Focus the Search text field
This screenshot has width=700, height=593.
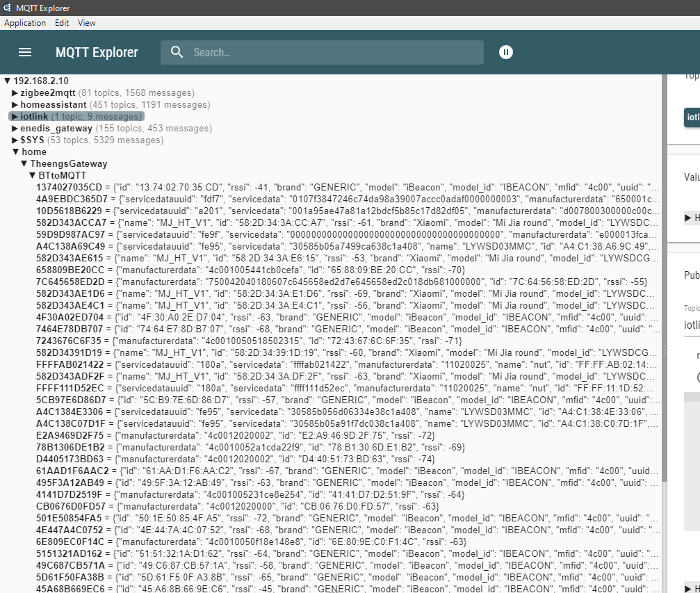334,52
